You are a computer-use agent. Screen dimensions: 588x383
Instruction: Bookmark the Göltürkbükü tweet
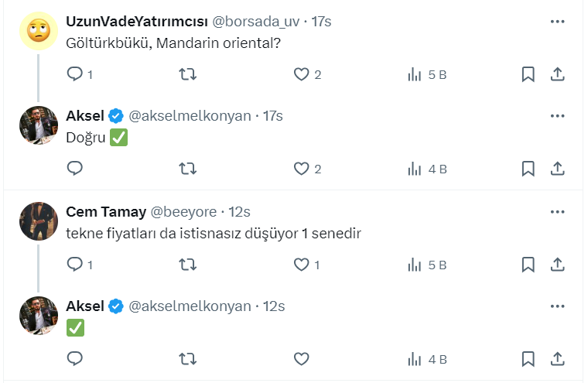528,74
